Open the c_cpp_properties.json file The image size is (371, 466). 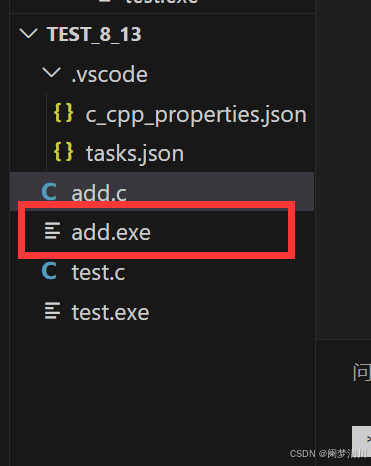196,115
